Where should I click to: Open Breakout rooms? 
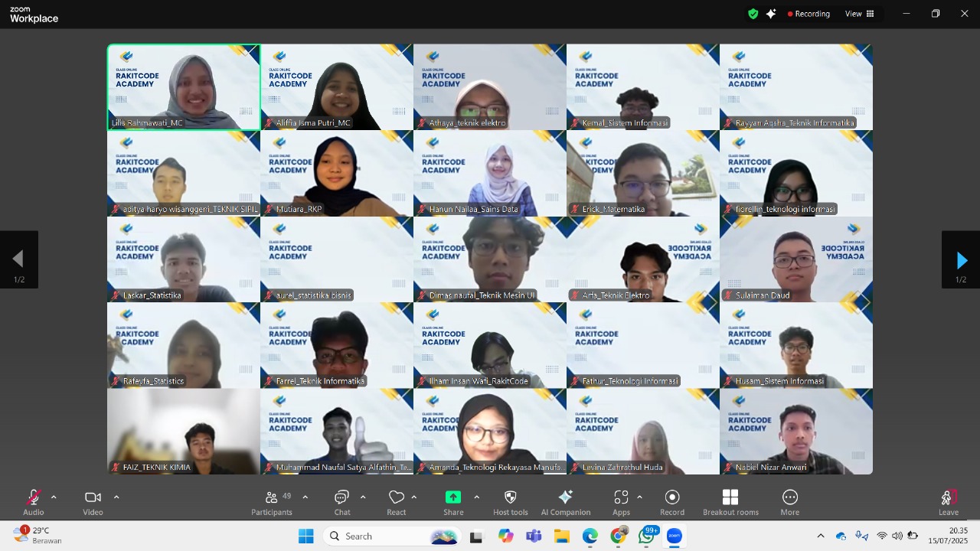(730, 503)
